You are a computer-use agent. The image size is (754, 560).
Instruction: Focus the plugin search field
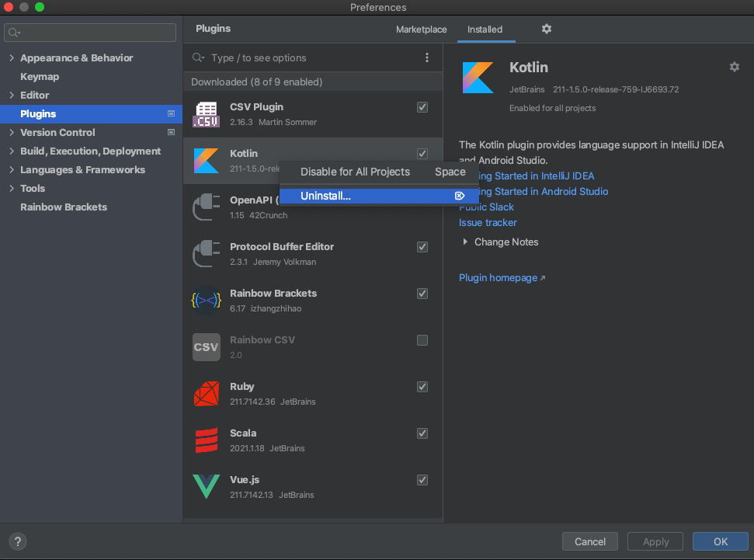(x=313, y=57)
